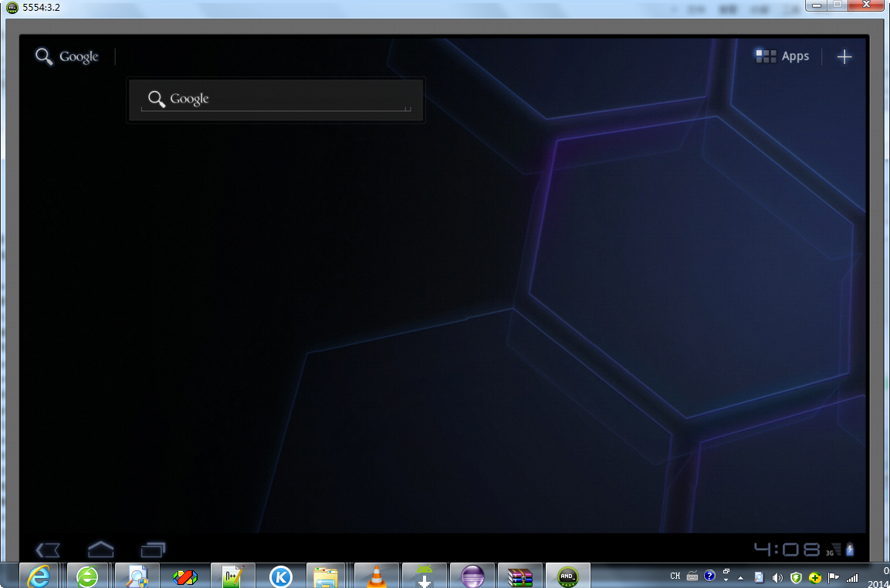This screenshot has height=588, width=890.
Task: Open Windows Explorer folder on taskbar
Action: click(326, 576)
